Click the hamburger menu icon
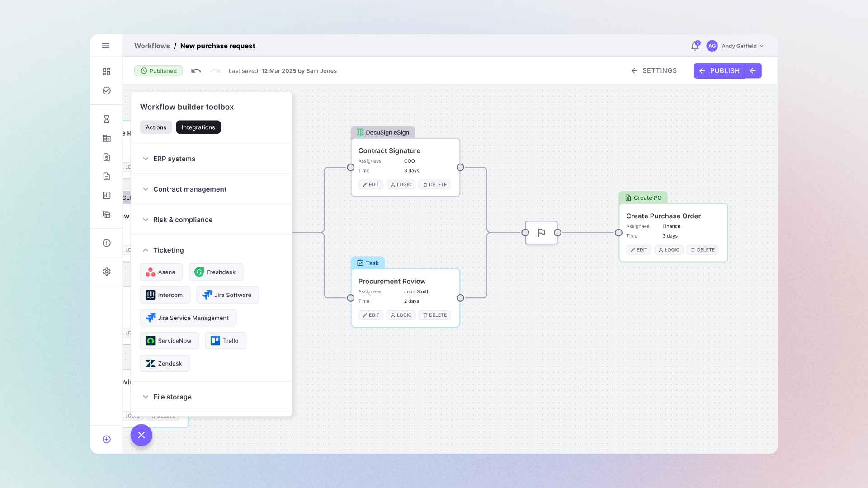868x488 pixels. click(x=106, y=46)
